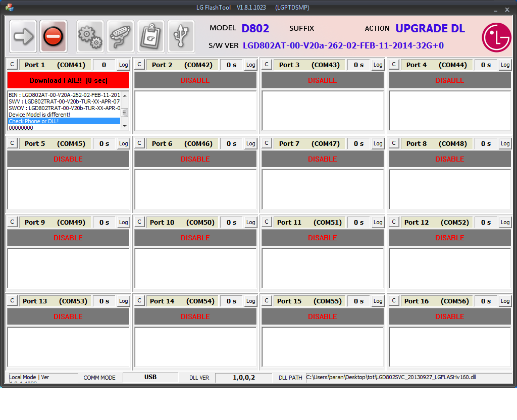
Task: Click the scroll down arrow in Port 1 log
Action: click(x=125, y=126)
